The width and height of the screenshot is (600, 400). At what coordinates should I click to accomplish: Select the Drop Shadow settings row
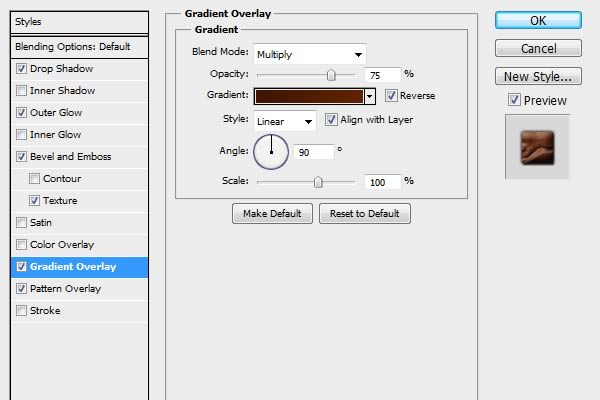click(x=80, y=69)
